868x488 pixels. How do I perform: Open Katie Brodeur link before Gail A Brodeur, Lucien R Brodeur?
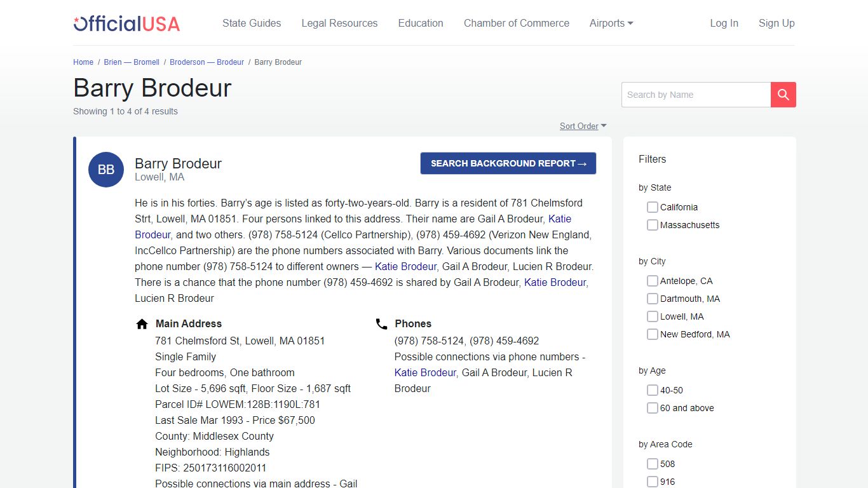tap(405, 266)
